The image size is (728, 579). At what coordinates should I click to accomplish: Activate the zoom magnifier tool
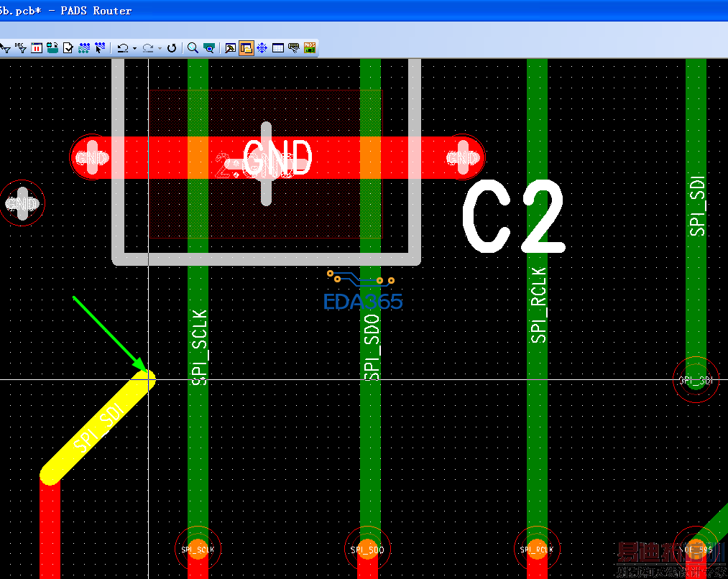pyautogui.click(x=193, y=48)
